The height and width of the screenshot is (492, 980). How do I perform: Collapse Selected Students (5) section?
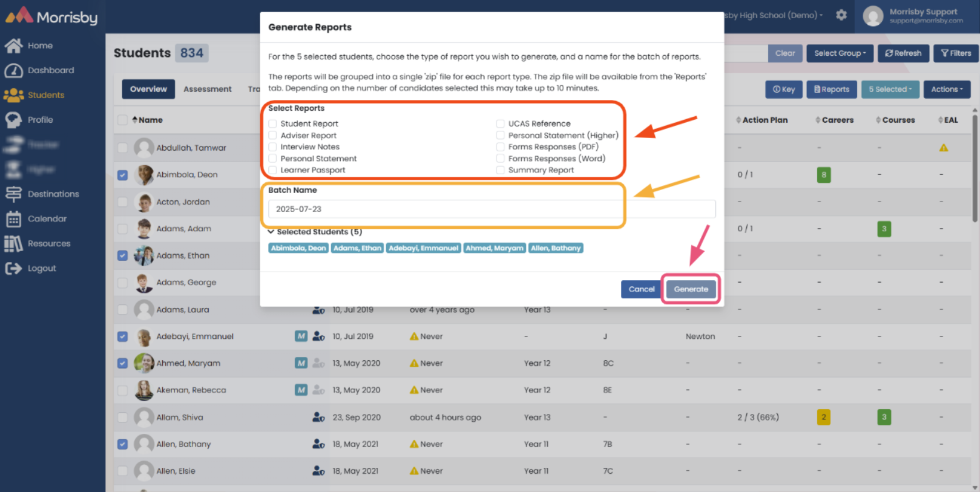[315, 232]
